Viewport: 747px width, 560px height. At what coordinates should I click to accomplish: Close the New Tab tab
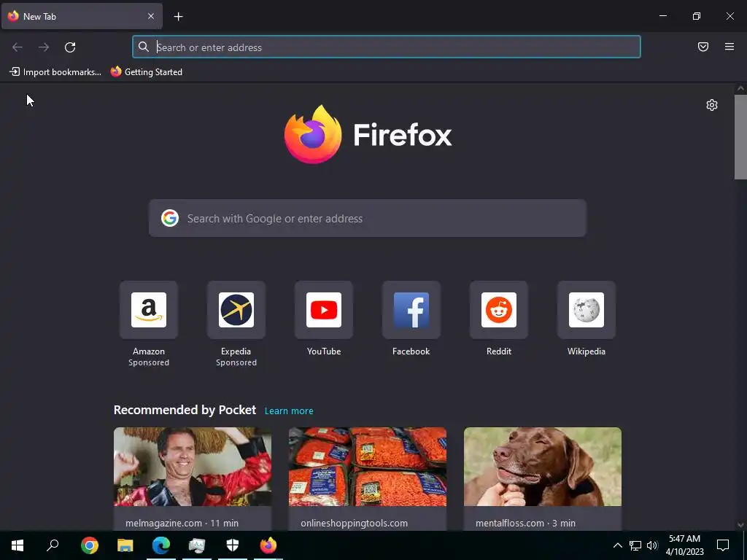pyautogui.click(x=151, y=16)
